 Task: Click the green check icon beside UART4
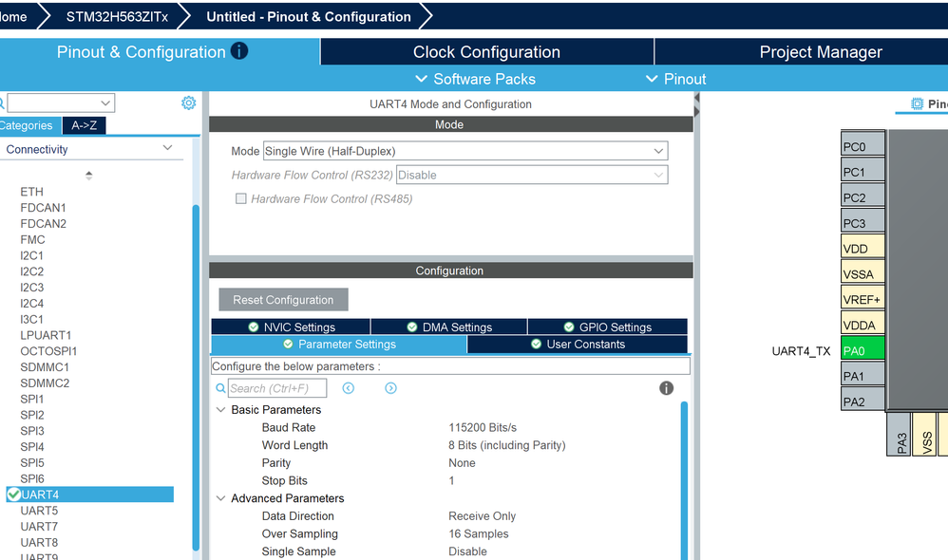click(13, 495)
